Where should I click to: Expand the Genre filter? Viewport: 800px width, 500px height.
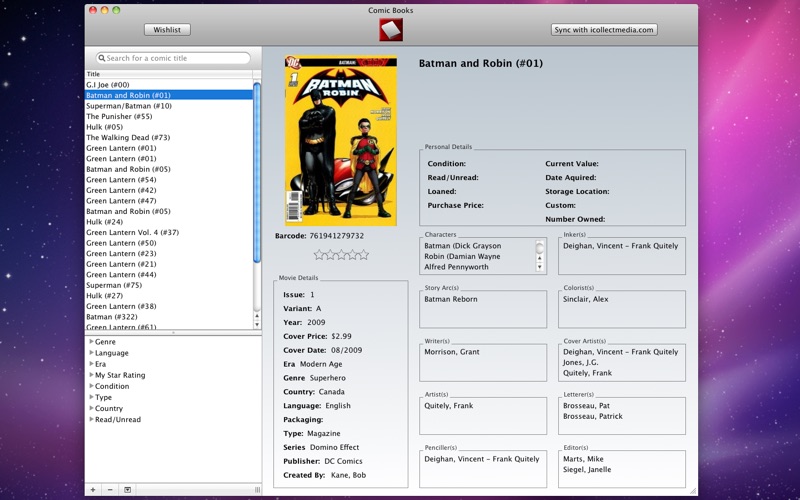(91, 341)
